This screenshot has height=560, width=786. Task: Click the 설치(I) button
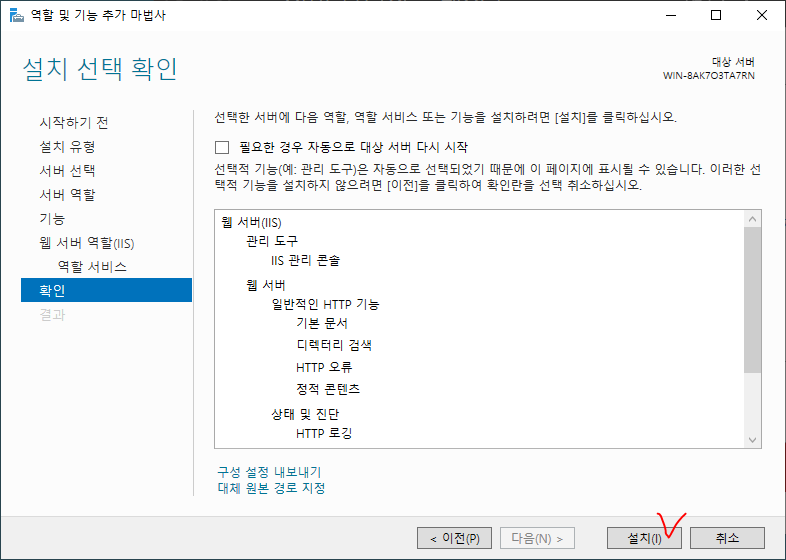tap(644, 538)
